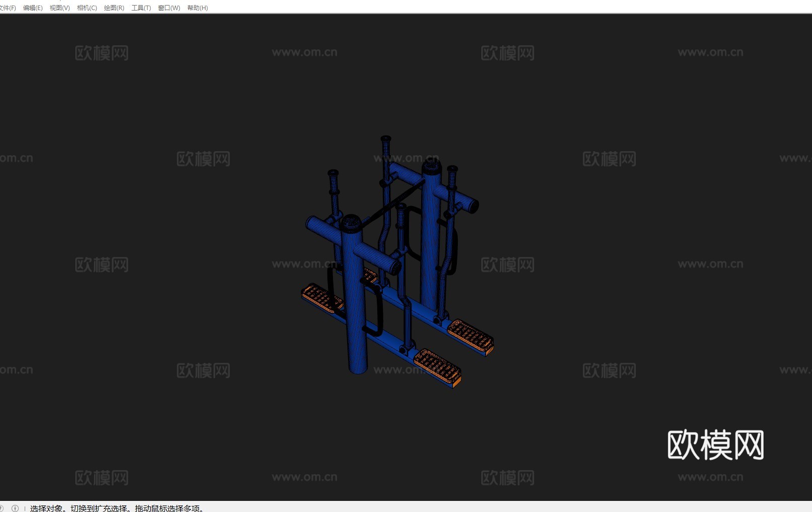Open the 窗口(W) window menu
The height and width of the screenshot is (512, 812).
point(169,8)
